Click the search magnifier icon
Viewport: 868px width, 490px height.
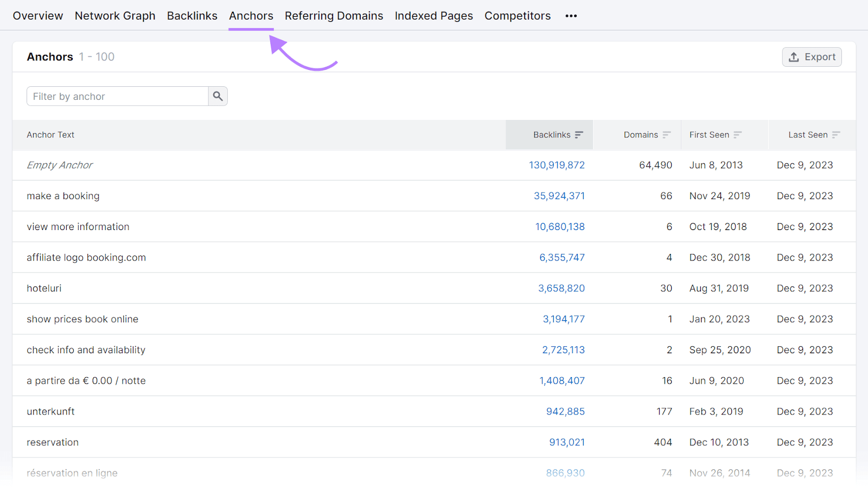(x=218, y=96)
